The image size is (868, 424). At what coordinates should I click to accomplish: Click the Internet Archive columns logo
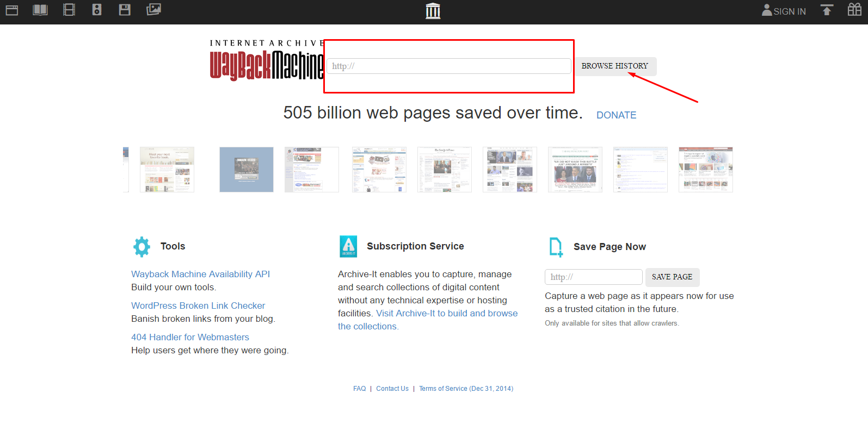click(x=433, y=11)
